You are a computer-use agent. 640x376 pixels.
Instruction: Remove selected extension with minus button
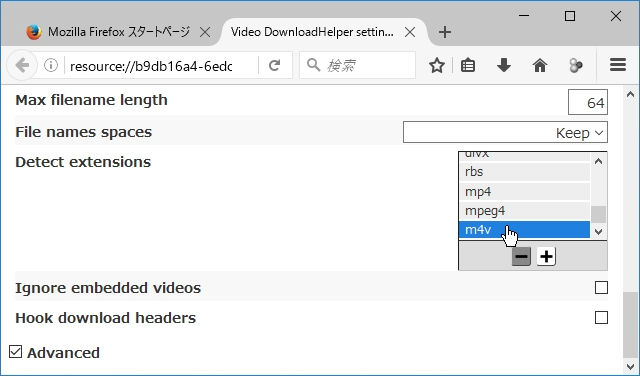(x=521, y=256)
